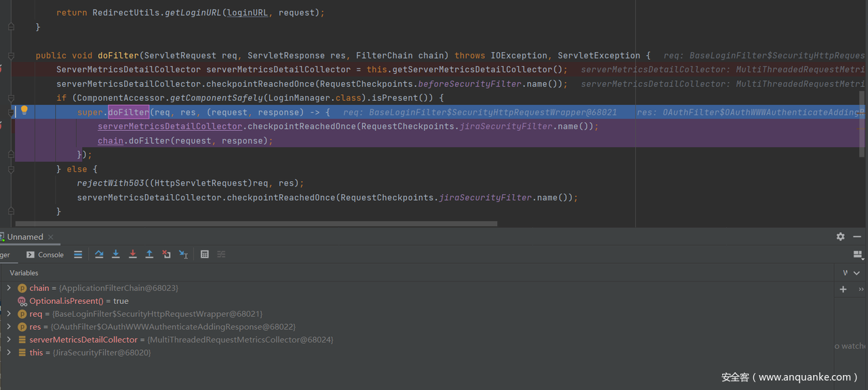
Task: Click the Run to Cursor icon
Action: [183, 254]
